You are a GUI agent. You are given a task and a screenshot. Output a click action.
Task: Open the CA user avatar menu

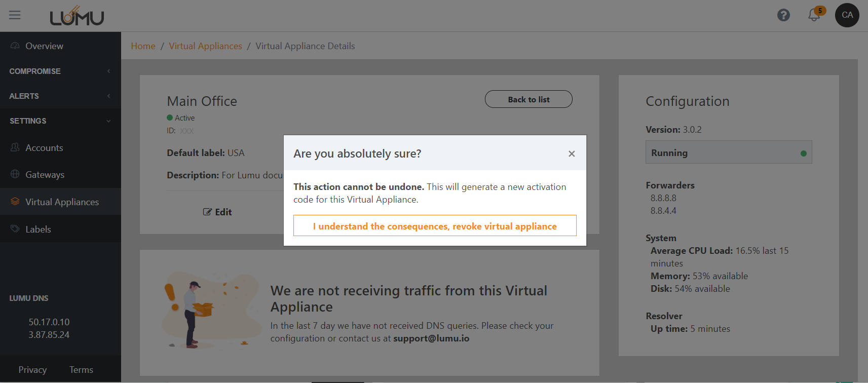(x=847, y=15)
